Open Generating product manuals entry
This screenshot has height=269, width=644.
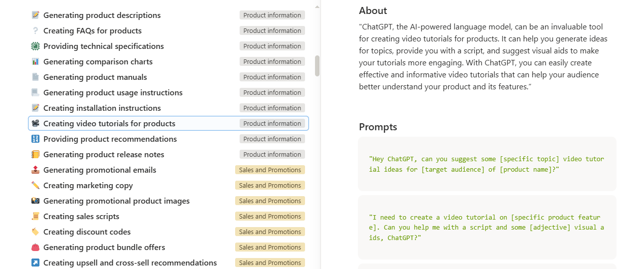point(95,77)
